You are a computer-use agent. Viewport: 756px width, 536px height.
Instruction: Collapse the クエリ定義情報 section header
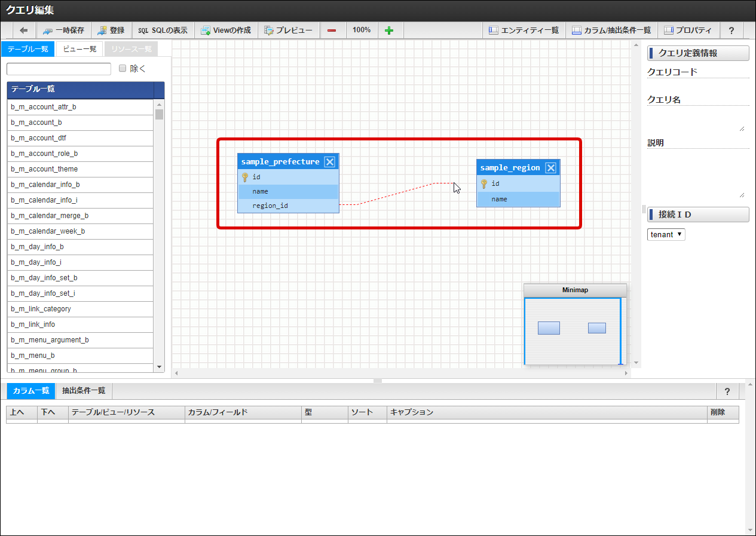tap(698, 53)
